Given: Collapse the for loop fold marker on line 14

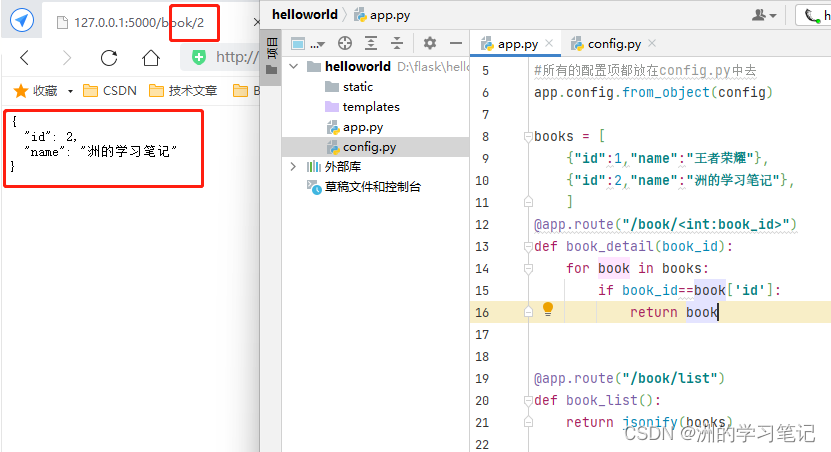Looking at the screenshot, I should 528,269.
